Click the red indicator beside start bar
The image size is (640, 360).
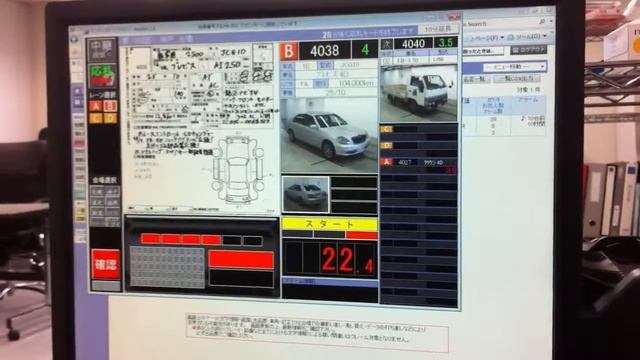click(x=362, y=235)
